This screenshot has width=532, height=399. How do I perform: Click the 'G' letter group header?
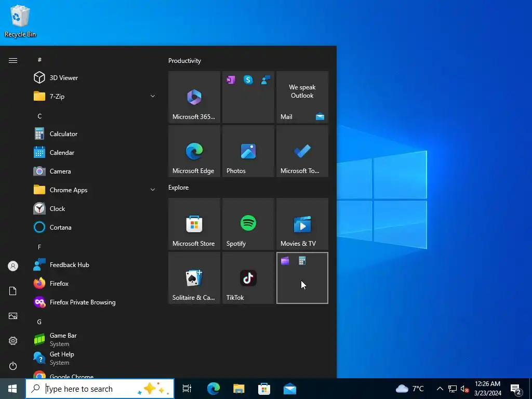39,322
